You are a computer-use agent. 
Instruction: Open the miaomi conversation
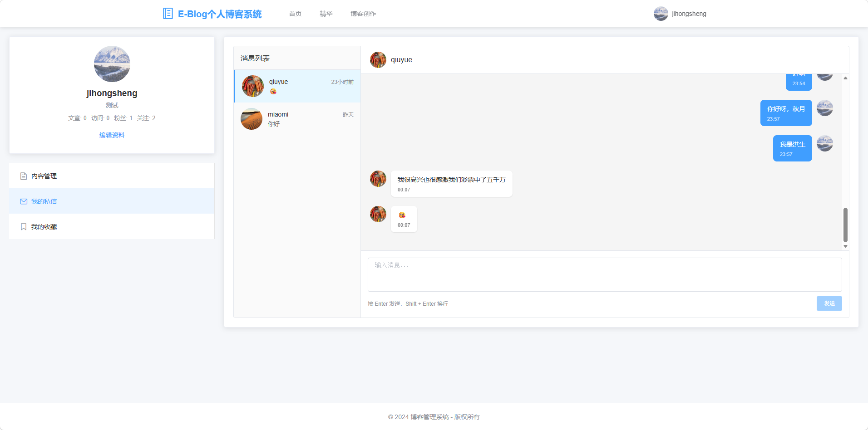(x=297, y=119)
